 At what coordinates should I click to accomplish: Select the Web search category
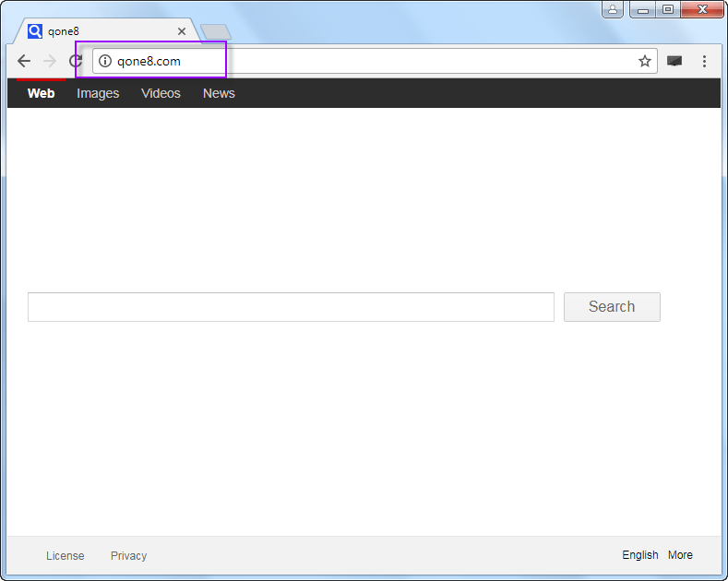pyautogui.click(x=41, y=93)
